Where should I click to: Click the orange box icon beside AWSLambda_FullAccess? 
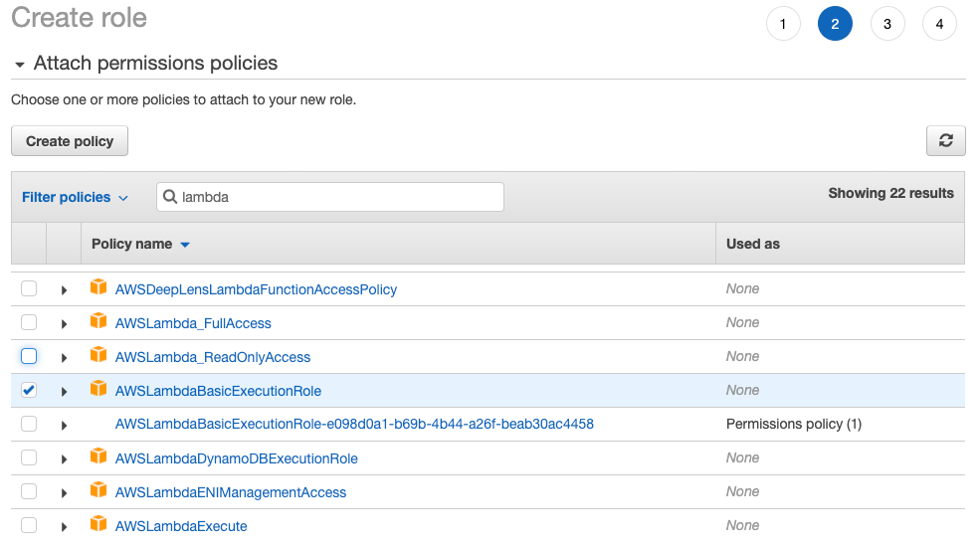click(x=98, y=320)
